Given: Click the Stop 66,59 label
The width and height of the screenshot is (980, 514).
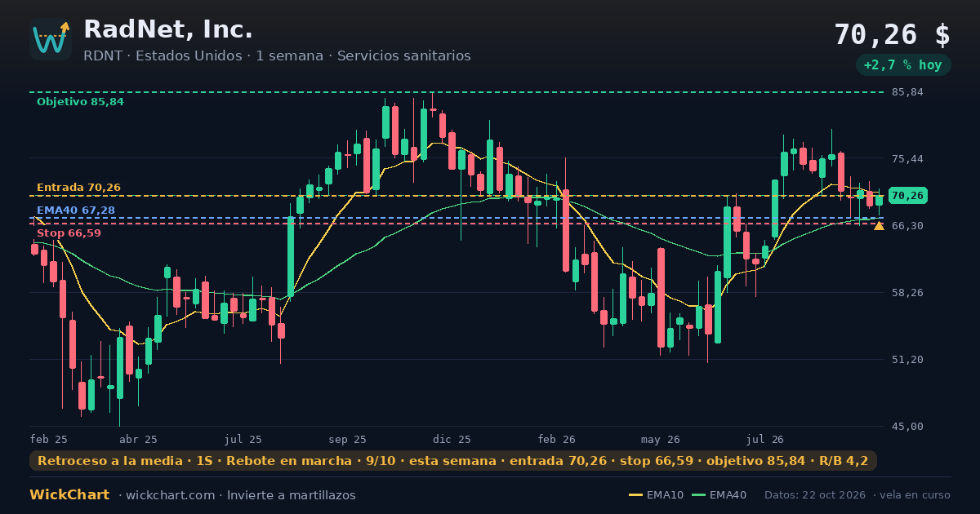Looking at the screenshot, I should (69, 233).
